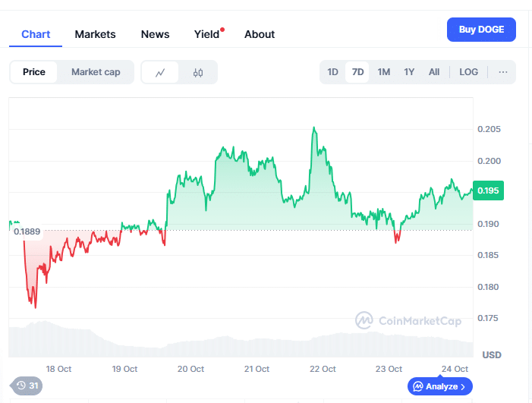Image resolution: width=532 pixels, height=403 pixels.
Task: Select the 1D time range
Action: click(332, 72)
